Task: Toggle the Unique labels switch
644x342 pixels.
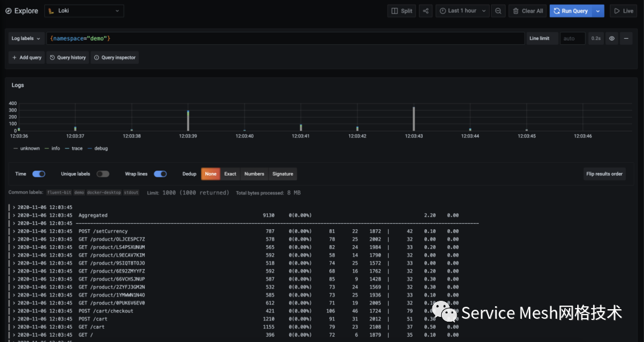Action: [x=103, y=174]
